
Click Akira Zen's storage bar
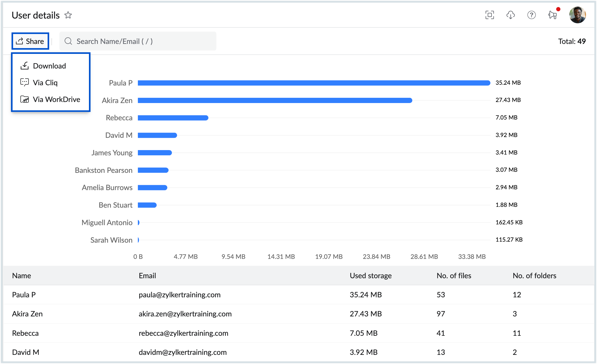click(x=275, y=100)
